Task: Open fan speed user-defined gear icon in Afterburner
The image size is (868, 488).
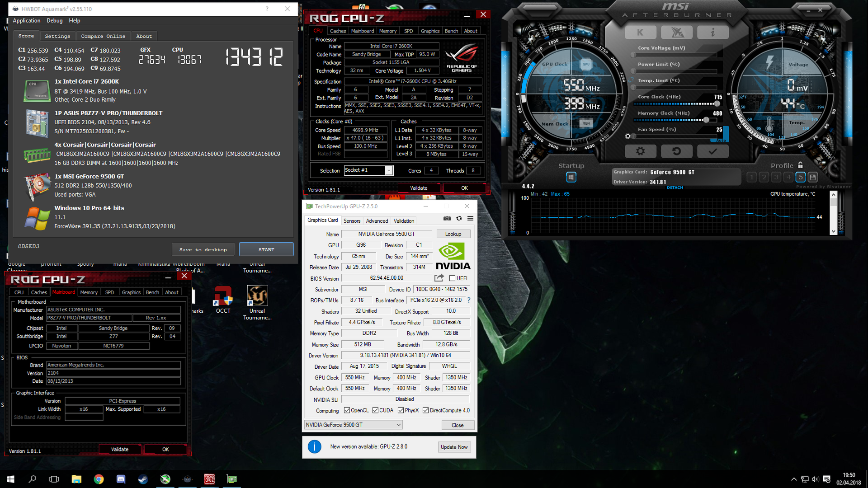Action: click(x=627, y=136)
